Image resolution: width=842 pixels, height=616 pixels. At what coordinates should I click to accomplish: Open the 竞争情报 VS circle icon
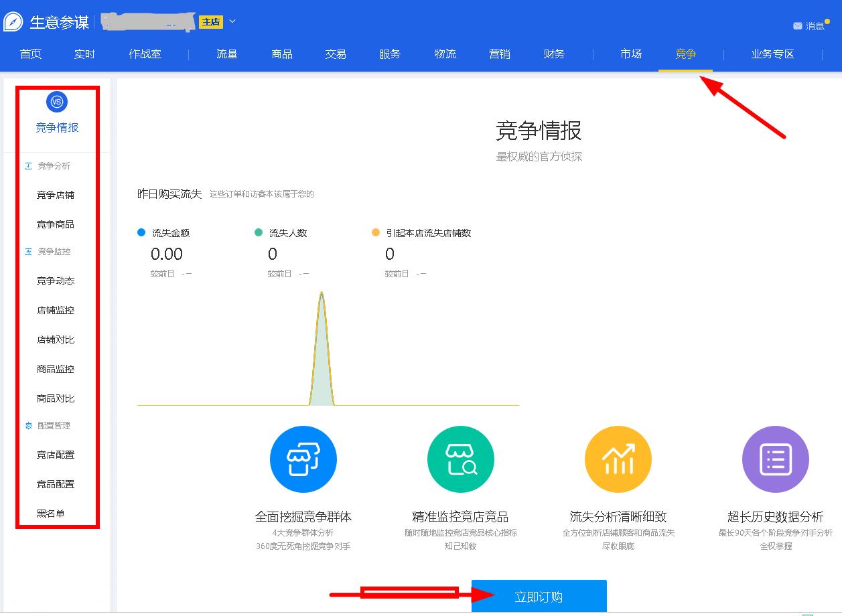(56, 102)
